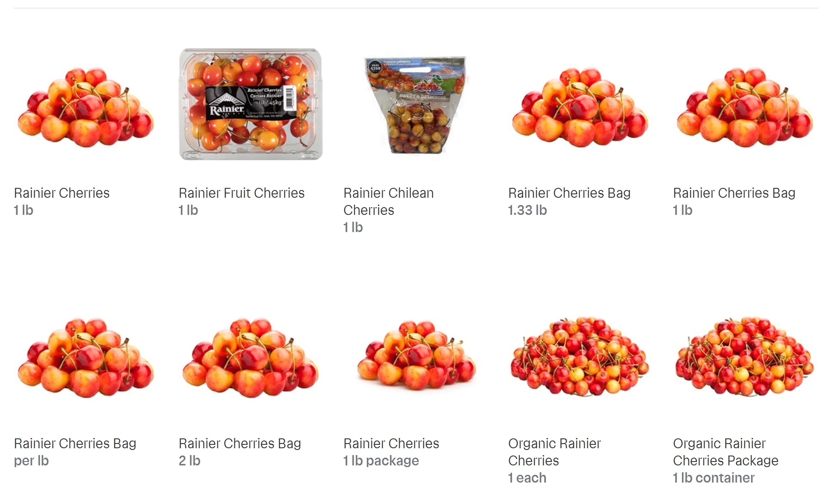
Task: Select the Rainier Cherries Bag 1.33 lb image
Action: (x=580, y=107)
